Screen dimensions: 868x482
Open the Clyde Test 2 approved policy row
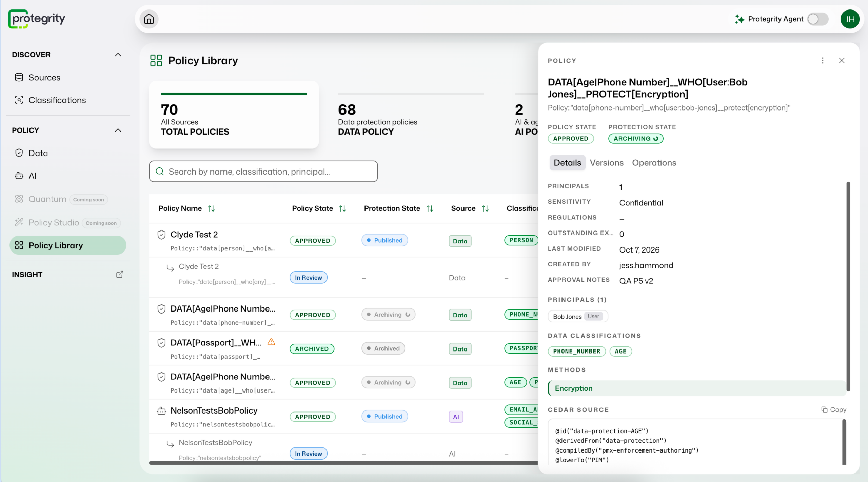(343, 240)
